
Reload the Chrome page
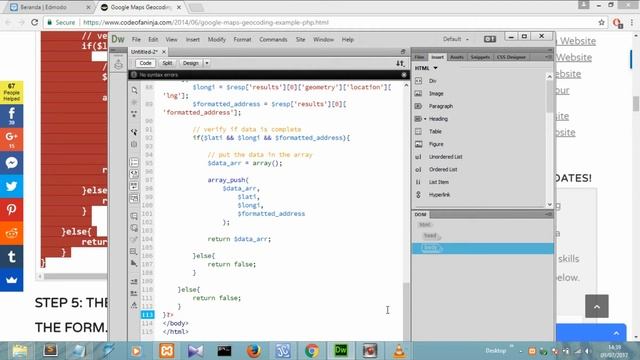(x=35, y=22)
